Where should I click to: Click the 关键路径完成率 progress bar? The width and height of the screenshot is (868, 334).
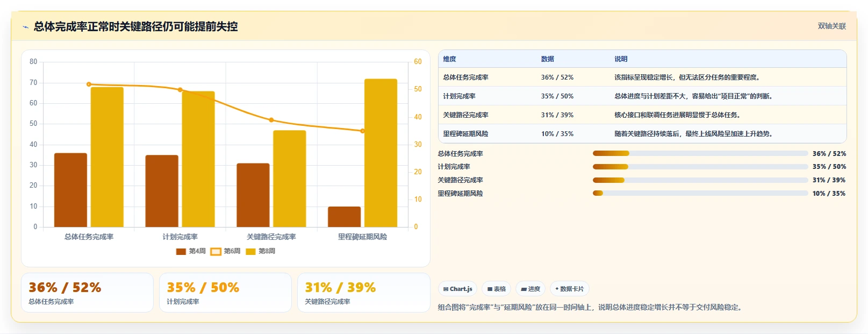point(700,180)
